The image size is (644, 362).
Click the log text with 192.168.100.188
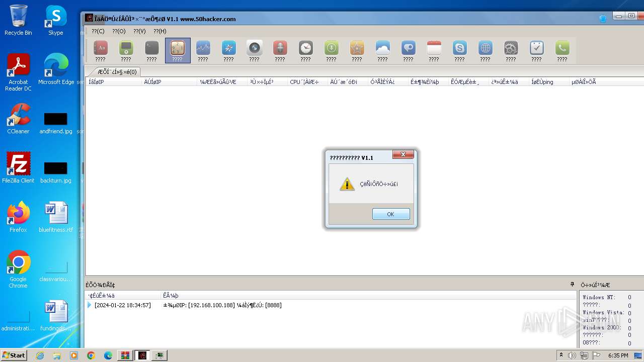click(x=222, y=305)
